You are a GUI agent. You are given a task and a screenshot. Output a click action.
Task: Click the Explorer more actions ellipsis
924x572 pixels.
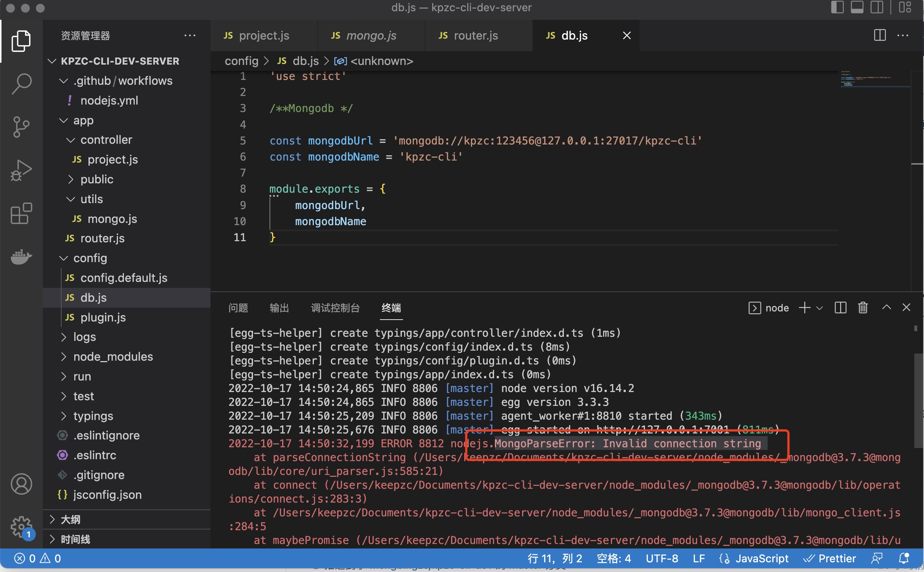coord(190,35)
